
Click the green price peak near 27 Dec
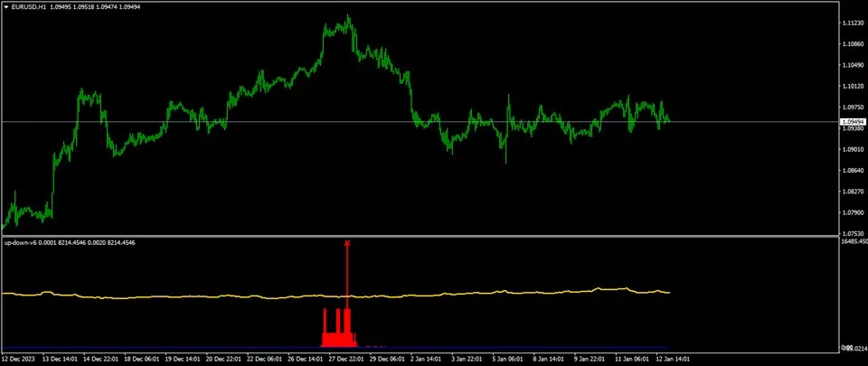[x=348, y=18]
